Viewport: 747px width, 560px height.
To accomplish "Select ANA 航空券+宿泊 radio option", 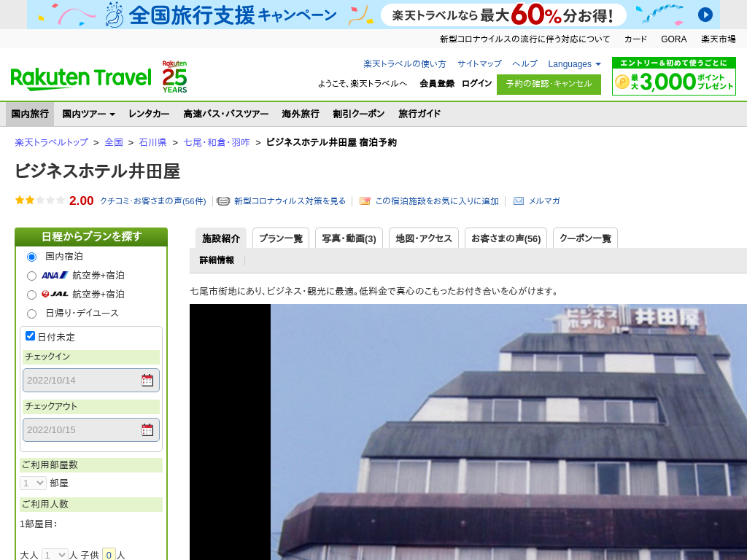I will click(x=31, y=276).
